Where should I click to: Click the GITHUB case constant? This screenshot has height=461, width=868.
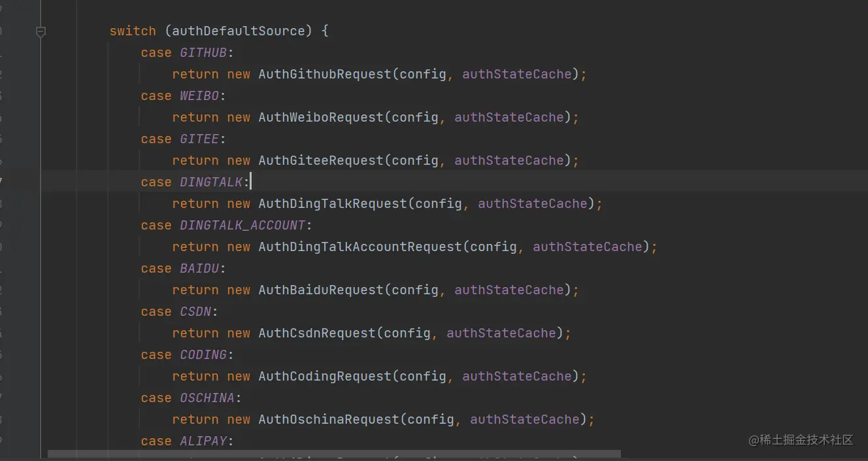pos(204,52)
